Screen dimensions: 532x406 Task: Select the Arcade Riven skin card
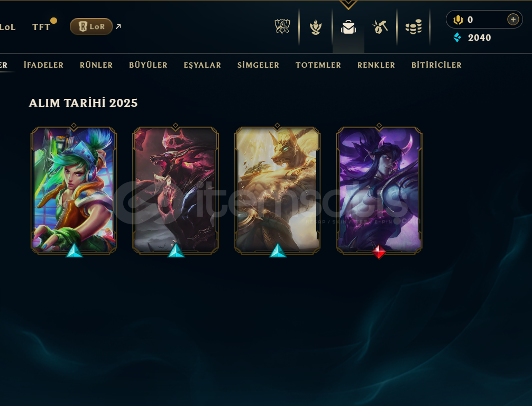(x=74, y=190)
